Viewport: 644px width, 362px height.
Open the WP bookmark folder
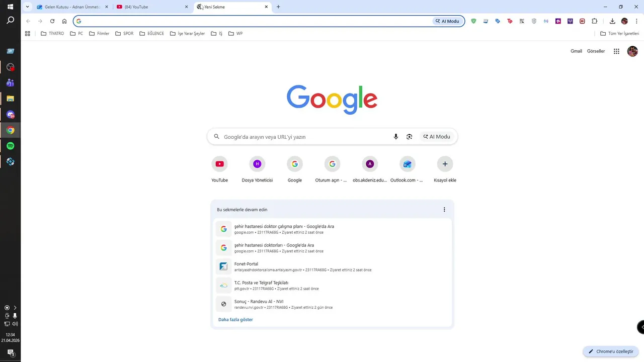235,34
